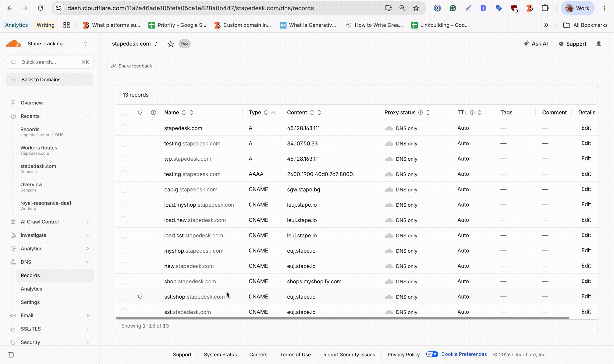Collapse the Recents section
614x364 pixels.
click(87, 116)
